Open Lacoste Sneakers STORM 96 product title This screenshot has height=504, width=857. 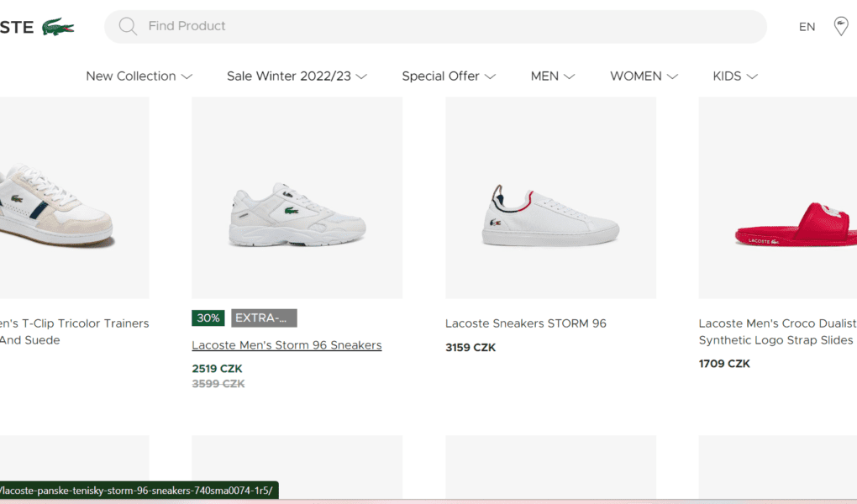pos(525,323)
